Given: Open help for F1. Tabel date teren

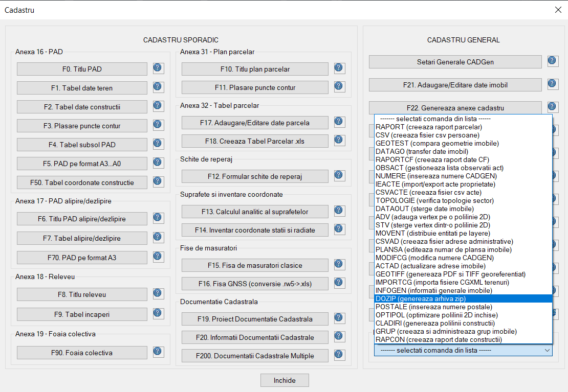Looking at the screenshot, I should click(158, 87).
